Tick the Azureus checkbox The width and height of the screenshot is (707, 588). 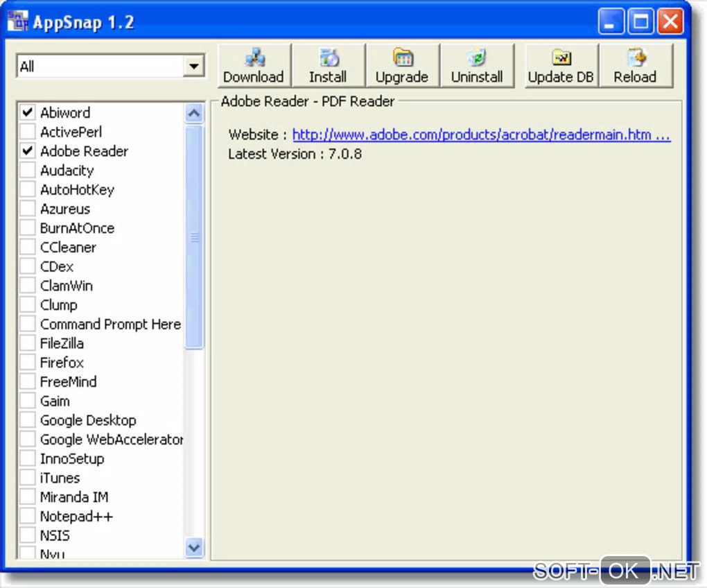click(x=28, y=209)
